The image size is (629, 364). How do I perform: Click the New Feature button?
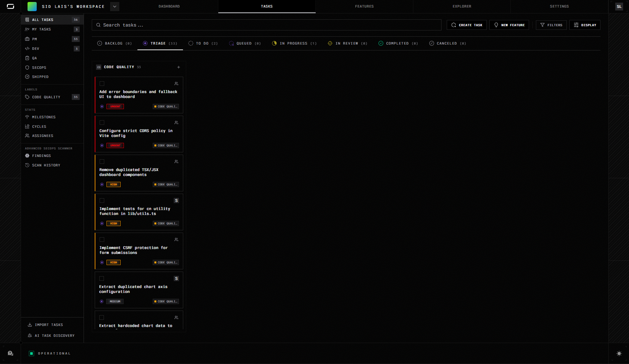[x=509, y=25]
